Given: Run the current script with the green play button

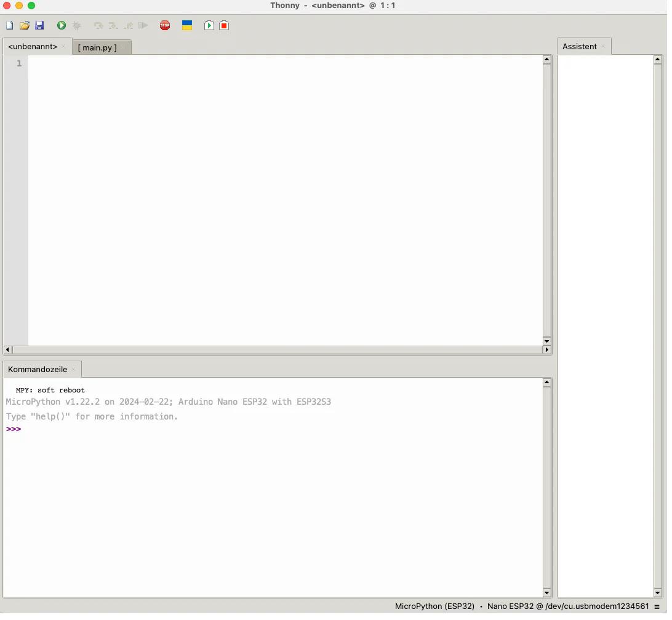Looking at the screenshot, I should click(x=62, y=25).
